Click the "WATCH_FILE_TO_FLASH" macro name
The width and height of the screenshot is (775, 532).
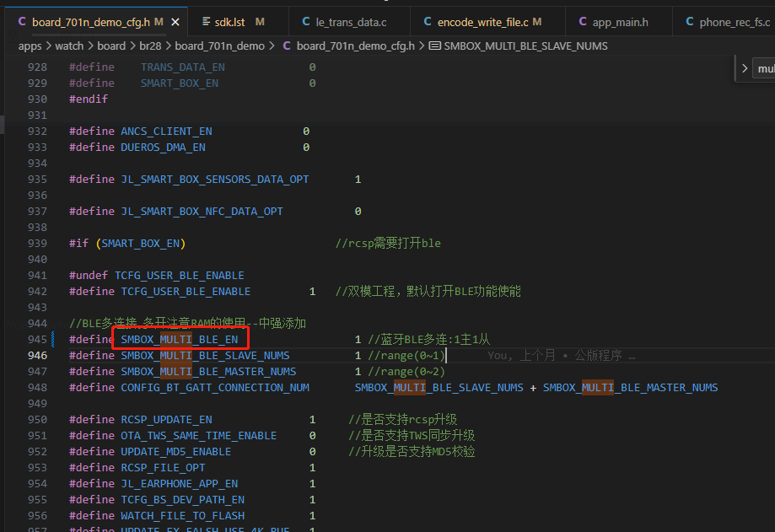pos(182,516)
